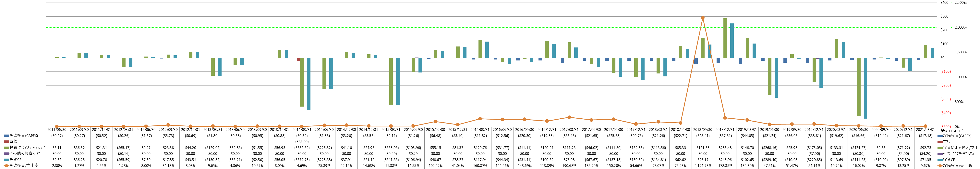Viewport: 980px width, 169px height.
Task: Click the 2011/06/30 column header
Action: point(57,130)
